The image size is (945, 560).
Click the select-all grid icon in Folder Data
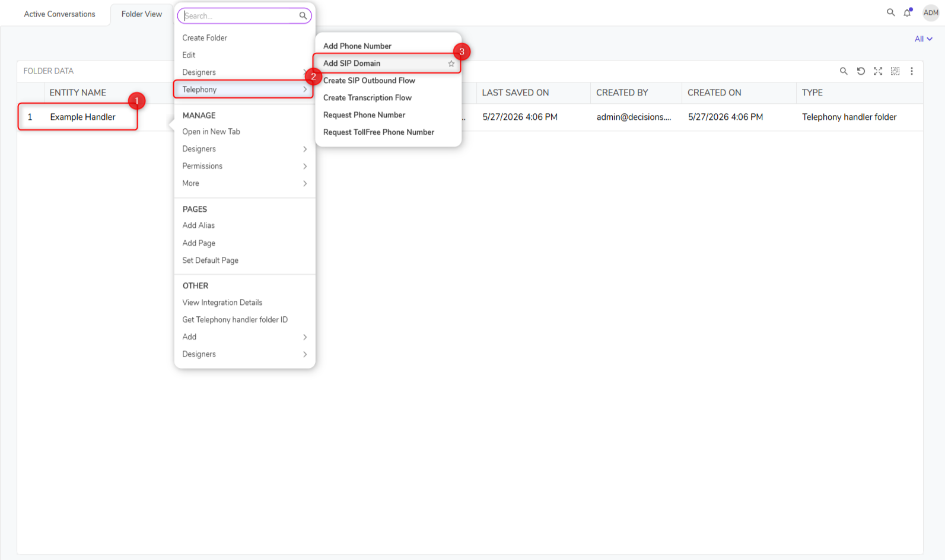click(x=895, y=71)
